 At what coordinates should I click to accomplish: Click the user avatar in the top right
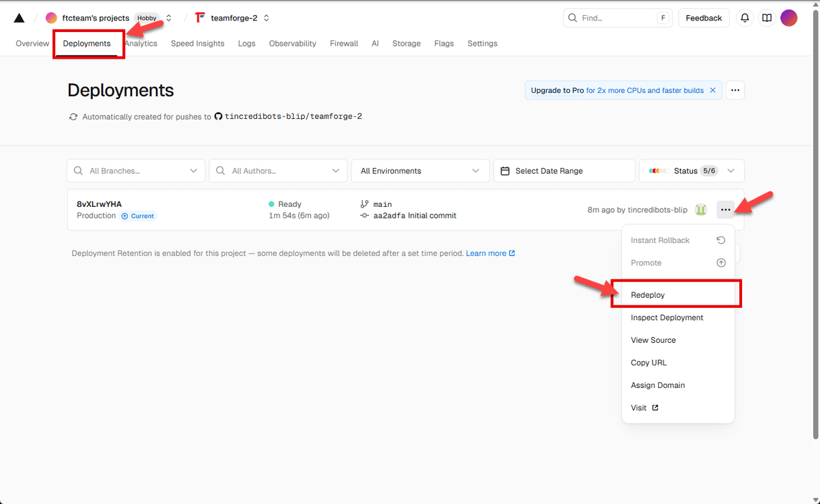click(789, 17)
